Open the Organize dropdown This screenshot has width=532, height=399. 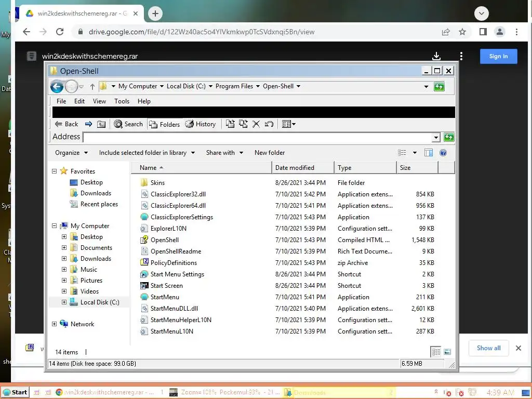click(x=72, y=153)
